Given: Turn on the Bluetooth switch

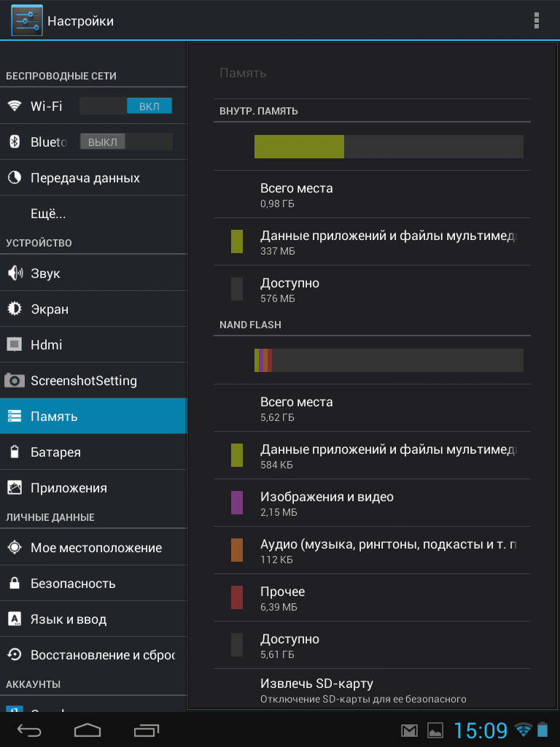Looking at the screenshot, I should coord(125,142).
